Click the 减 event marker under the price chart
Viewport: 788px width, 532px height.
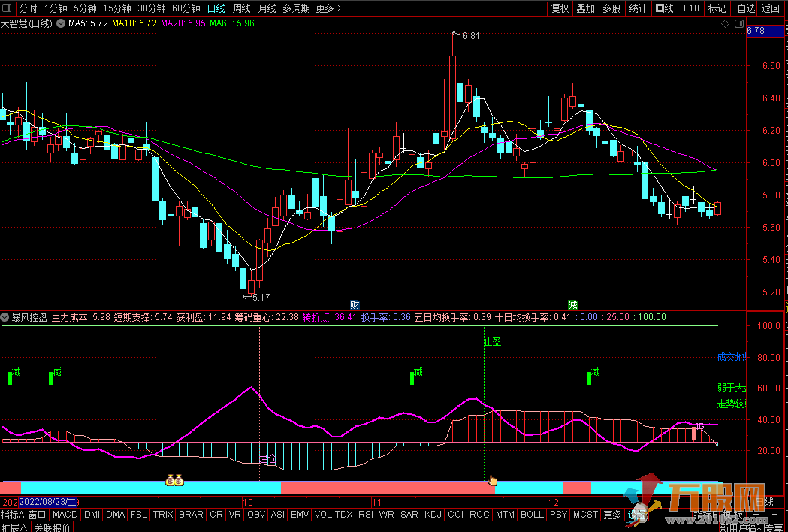572,305
